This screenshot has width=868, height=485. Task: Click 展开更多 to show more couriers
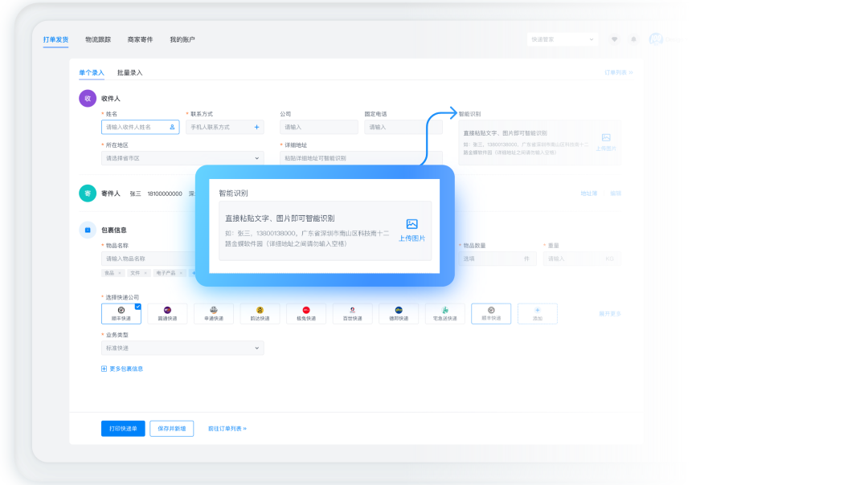[x=610, y=313]
